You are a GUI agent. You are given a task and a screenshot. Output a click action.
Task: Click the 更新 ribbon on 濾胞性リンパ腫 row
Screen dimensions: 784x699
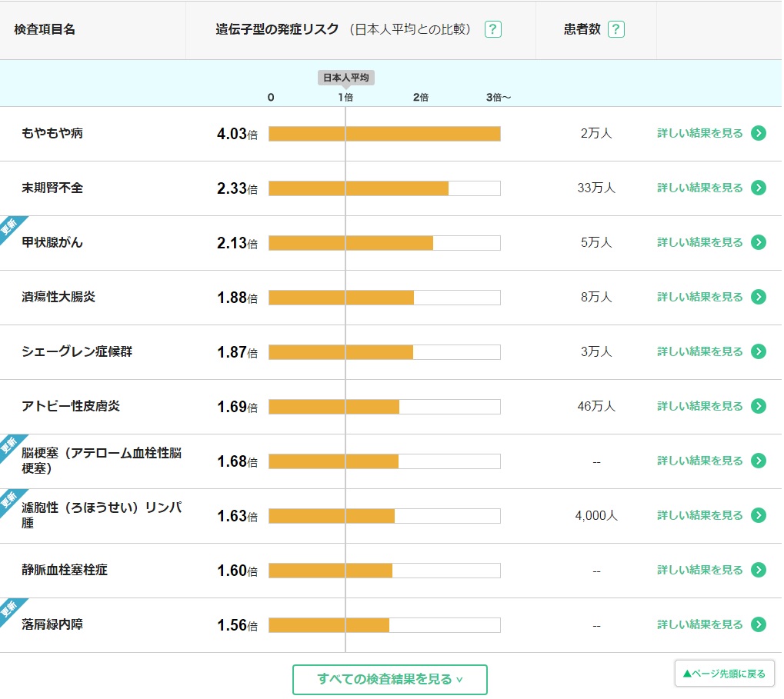point(10,500)
